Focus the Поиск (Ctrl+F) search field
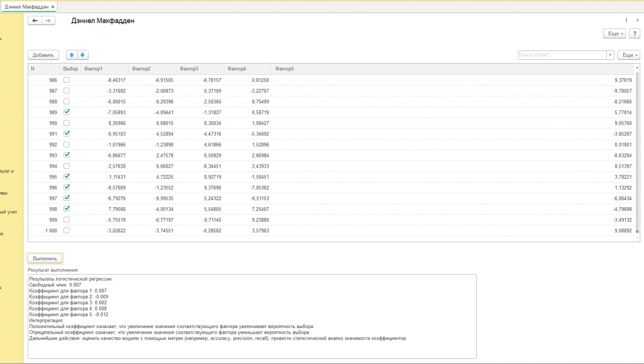This screenshot has width=644, height=364. (562, 55)
